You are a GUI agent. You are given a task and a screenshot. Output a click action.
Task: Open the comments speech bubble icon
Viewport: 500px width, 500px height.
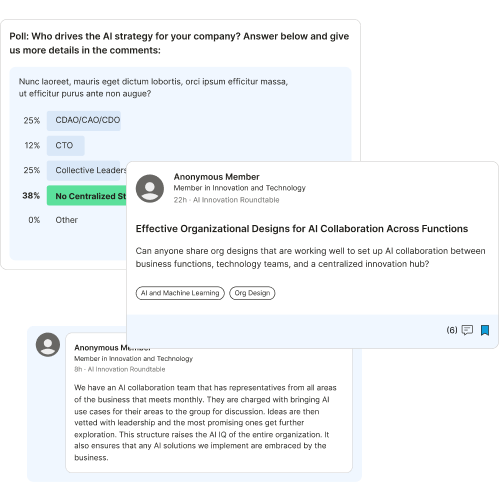point(467,330)
